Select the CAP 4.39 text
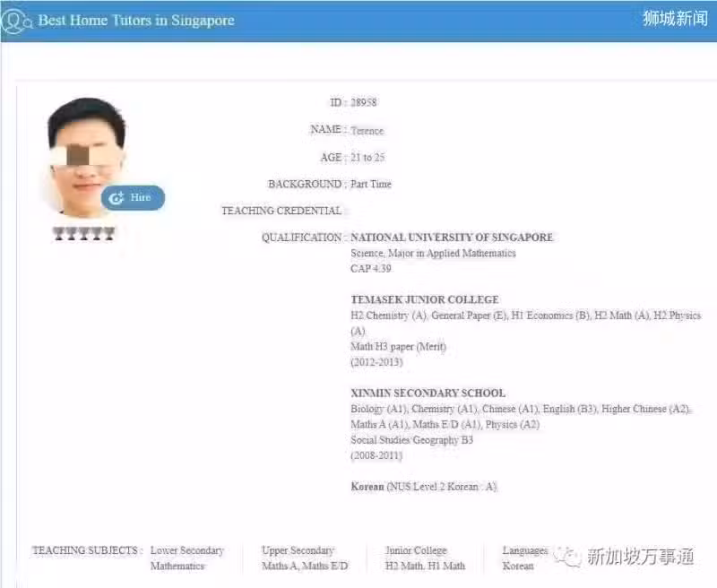This screenshot has width=717, height=588. [371, 268]
